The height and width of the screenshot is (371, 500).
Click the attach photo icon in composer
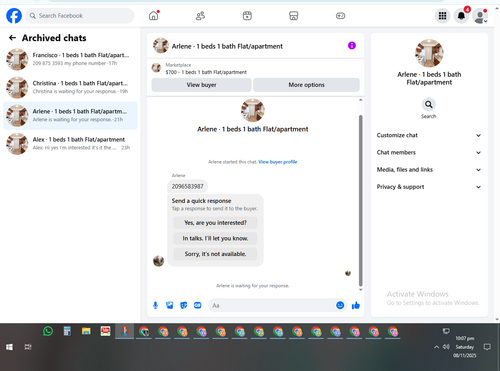coord(170,305)
